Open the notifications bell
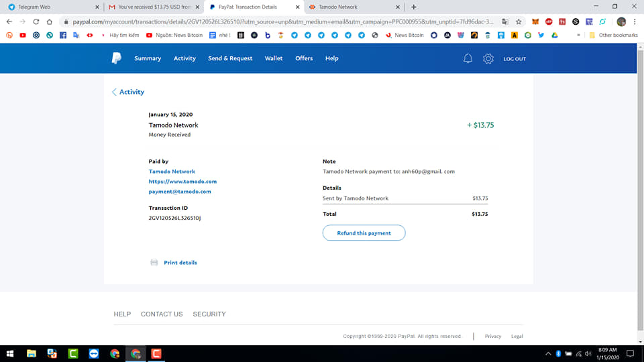This screenshot has width=644, height=362. point(468,59)
